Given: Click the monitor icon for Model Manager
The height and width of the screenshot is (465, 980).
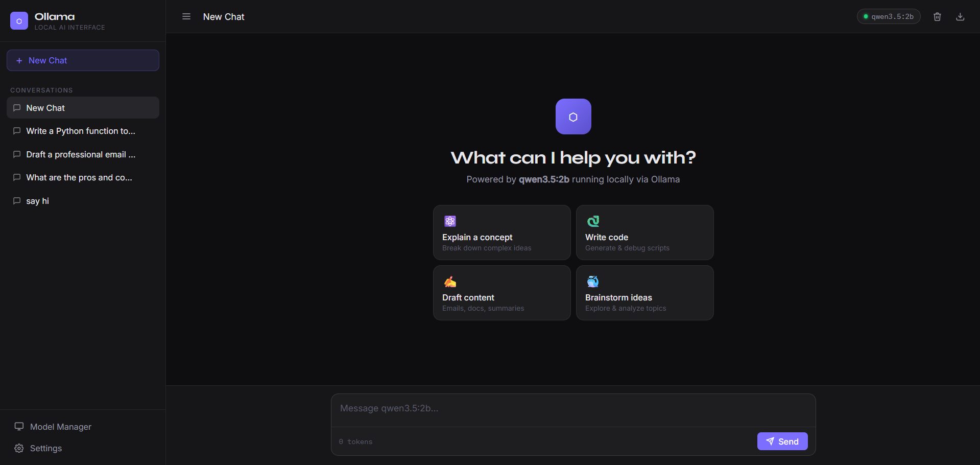Looking at the screenshot, I should click(19, 426).
